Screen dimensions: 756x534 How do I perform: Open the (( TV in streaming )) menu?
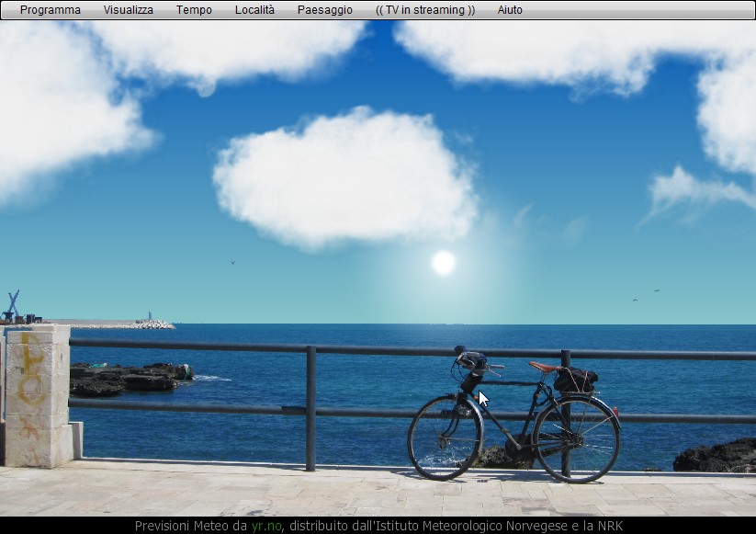pos(425,10)
